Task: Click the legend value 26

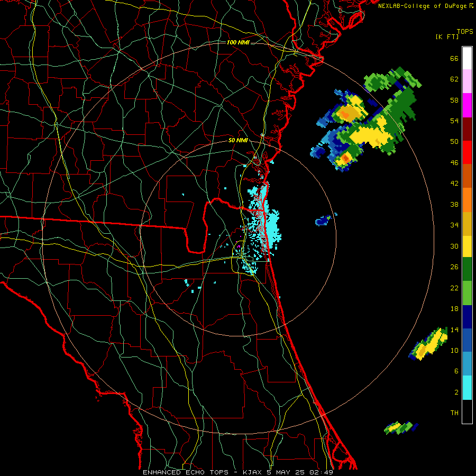Action: click(x=454, y=267)
